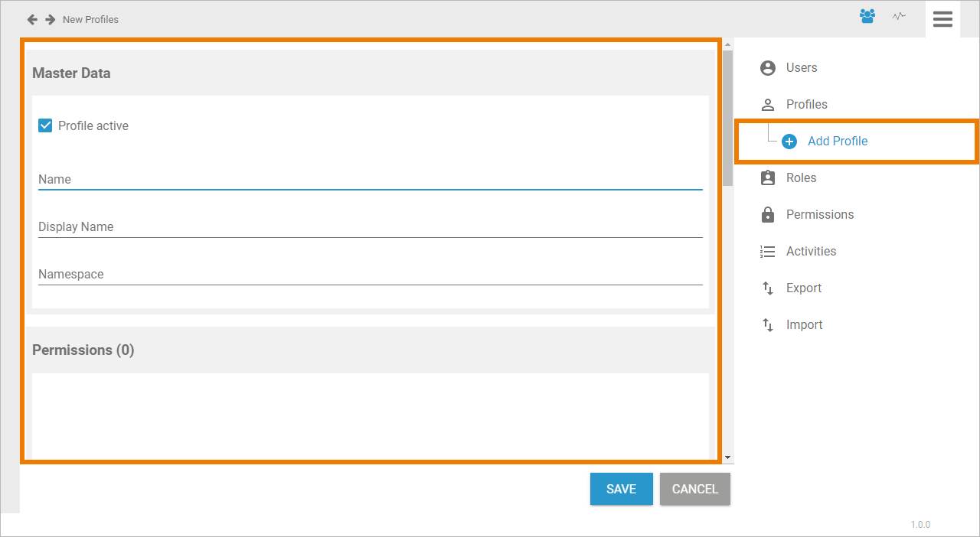
Task: Select Add Profile in the sidebar
Action: click(x=838, y=141)
